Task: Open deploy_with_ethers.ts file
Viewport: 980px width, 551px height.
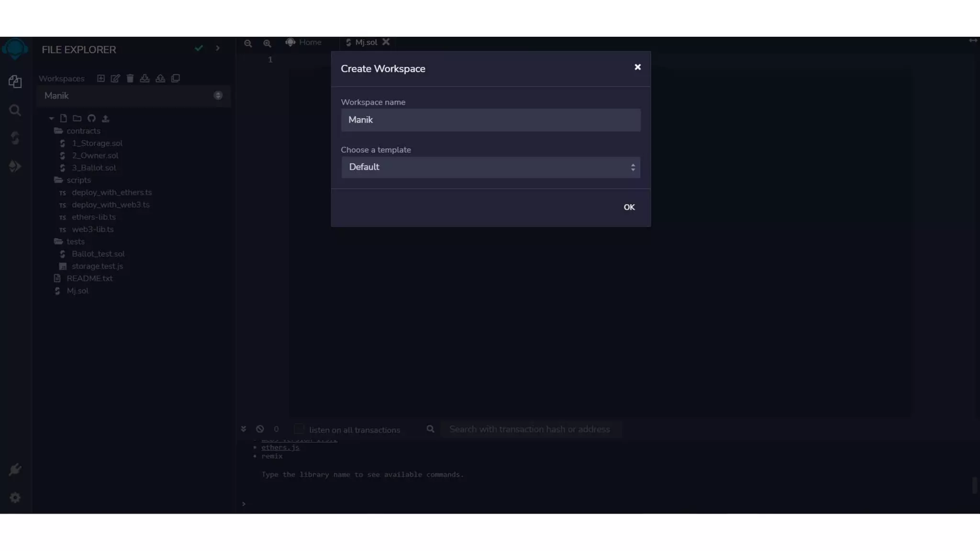Action: coord(111,192)
